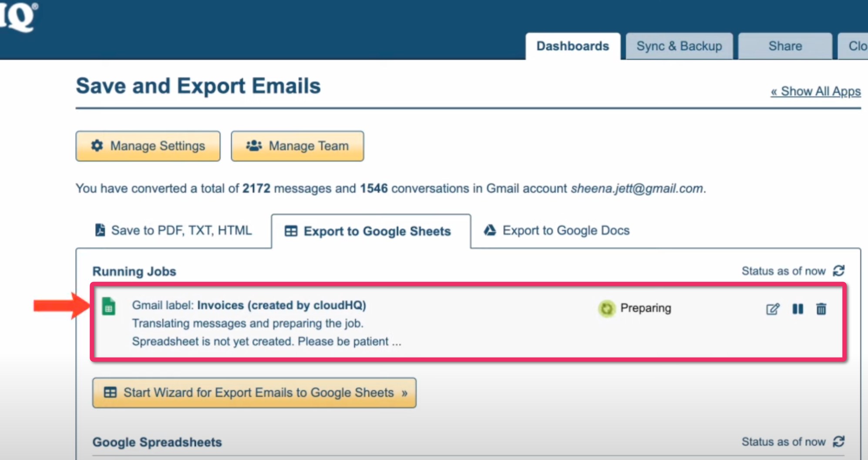Screen dimensions: 868x460
Task: Click the Running Jobs heading
Action: (x=134, y=271)
